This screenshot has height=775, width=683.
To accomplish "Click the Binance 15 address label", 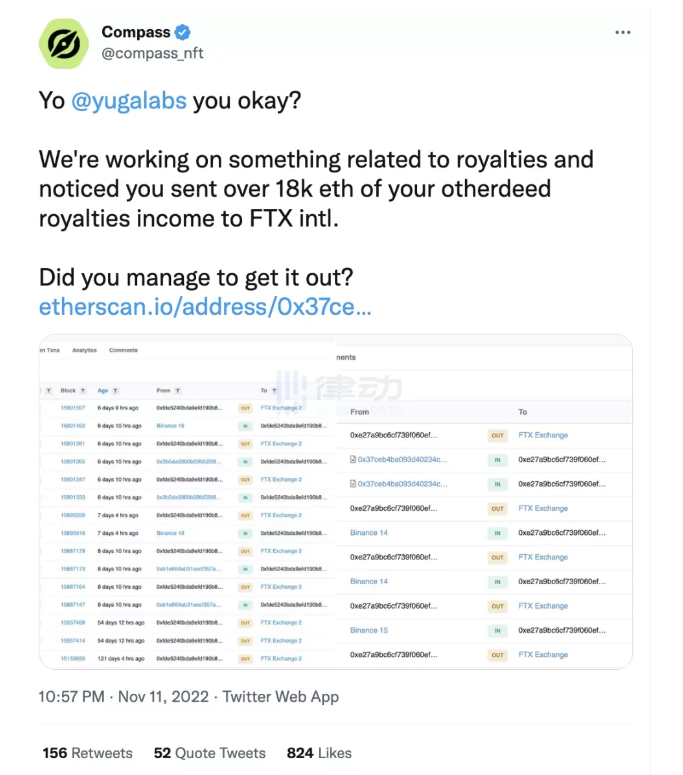I will [369, 630].
